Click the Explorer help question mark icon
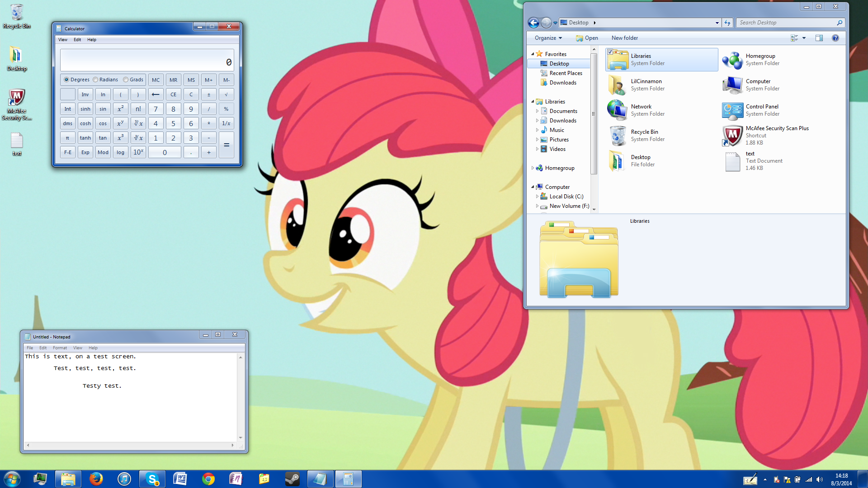This screenshot has width=868, height=488. pyautogui.click(x=835, y=38)
